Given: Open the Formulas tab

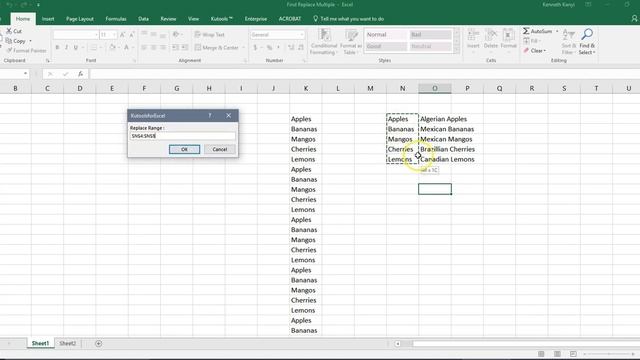Looking at the screenshot, I should pyautogui.click(x=116, y=19).
